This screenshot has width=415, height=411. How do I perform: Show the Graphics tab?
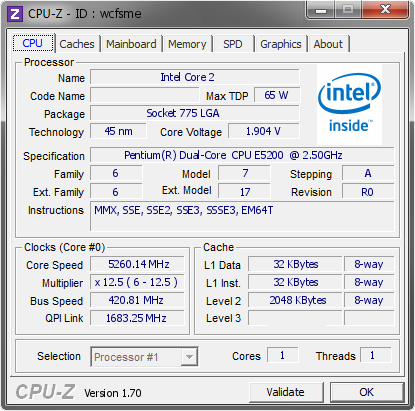(x=281, y=44)
